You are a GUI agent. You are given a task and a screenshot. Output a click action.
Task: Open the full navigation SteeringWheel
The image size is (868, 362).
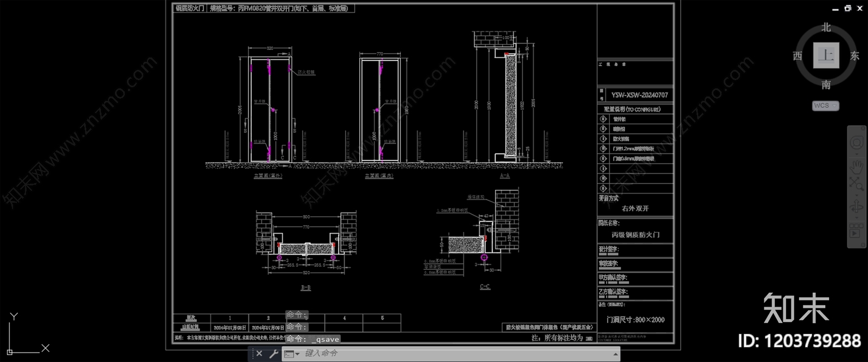click(857, 143)
